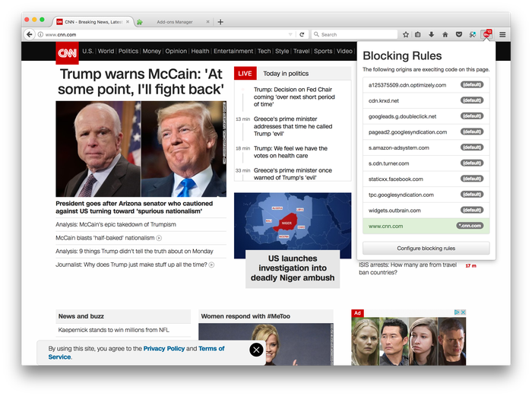Image resolution: width=532 pixels, height=396 pixels.
Task: Open Analysis: McCain's epic takedown link
Action: pyautogui.click(x=116, y=224)
